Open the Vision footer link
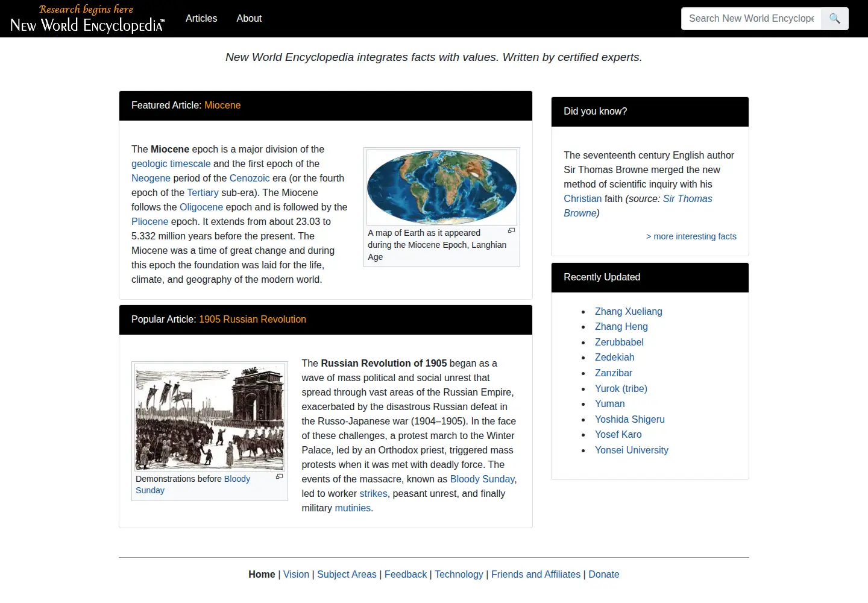 pyautogui.click(x=296, y=575)
